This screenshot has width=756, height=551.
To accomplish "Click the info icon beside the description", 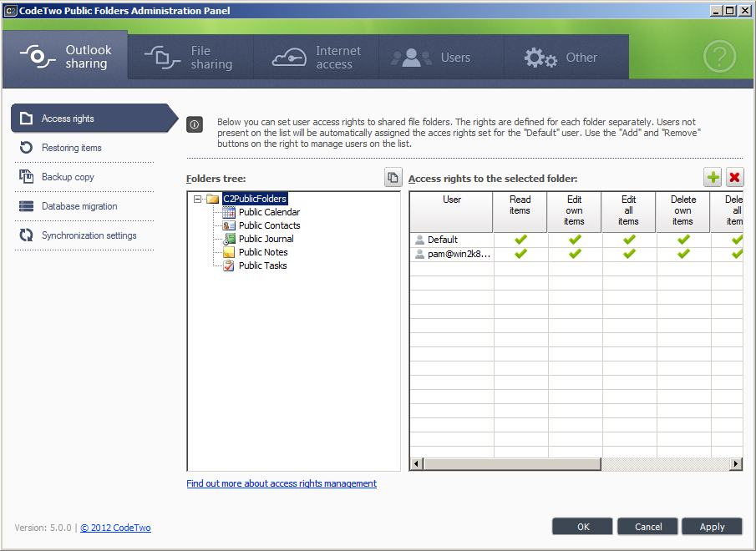I will [x=195, y=124].
